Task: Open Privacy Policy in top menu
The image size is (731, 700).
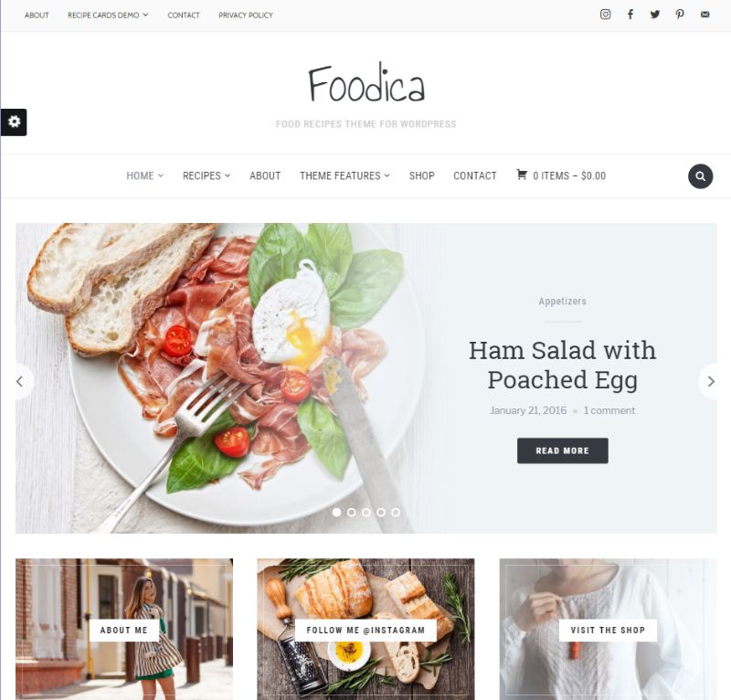Action: (246, 16)
